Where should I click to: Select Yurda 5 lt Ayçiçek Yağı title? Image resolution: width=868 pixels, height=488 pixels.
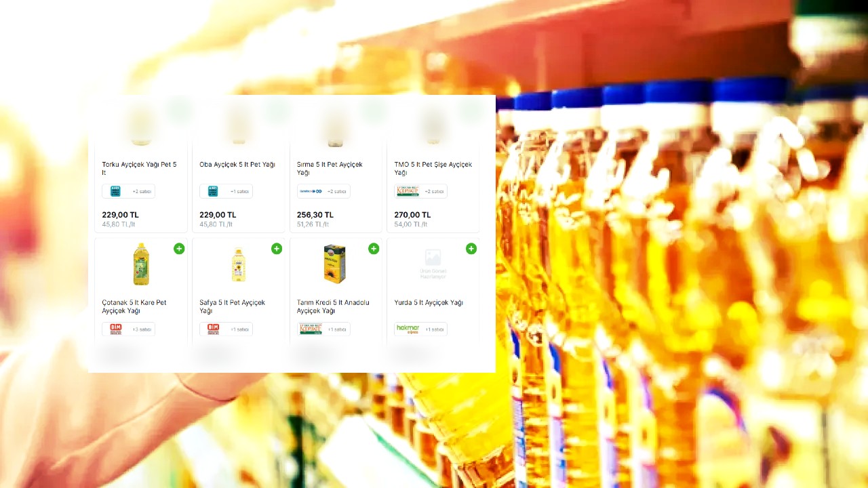click(x=429, y=303)
